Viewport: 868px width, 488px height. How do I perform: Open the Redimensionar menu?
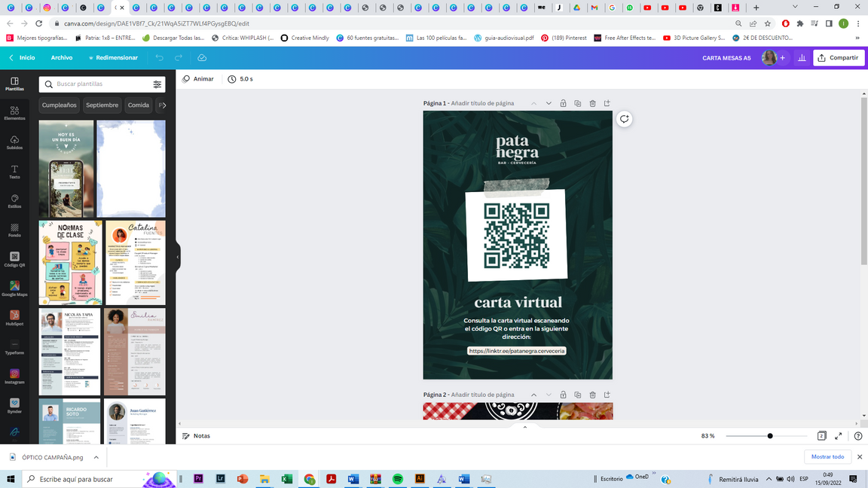(113, 57)
